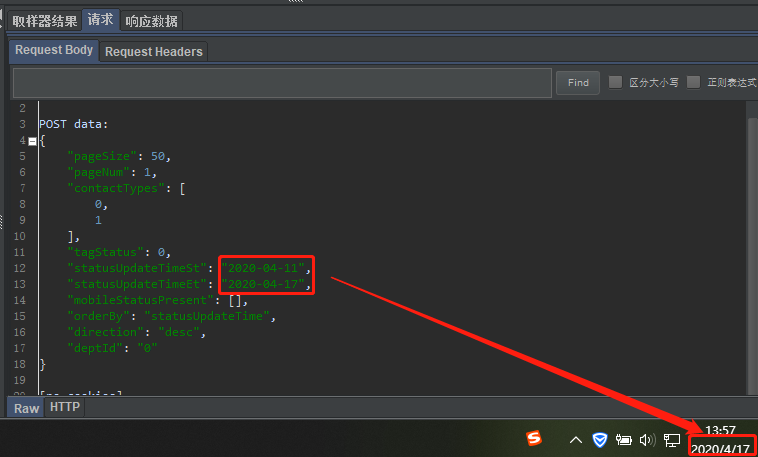Screen dimensions: 758x457
Task: Click the "pageNum" key text
Action: (x=99, y=172)
